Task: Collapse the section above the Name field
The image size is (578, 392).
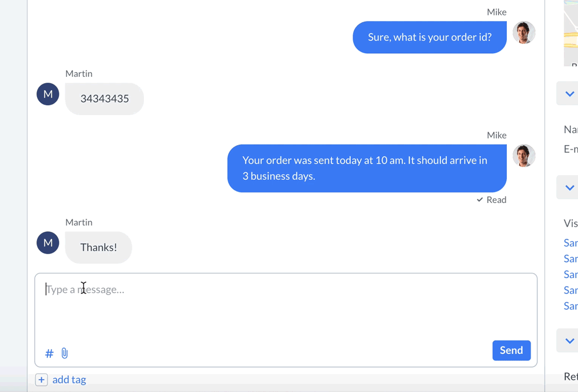Action: point(569,93)
